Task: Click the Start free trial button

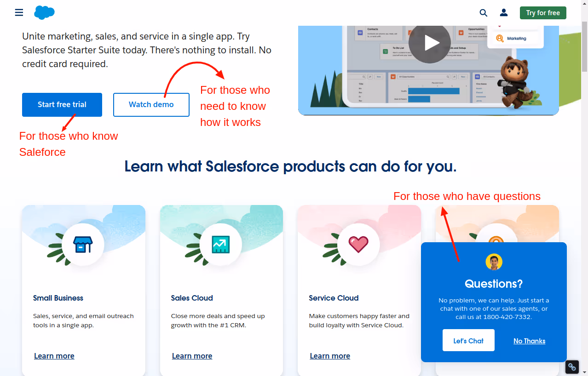Action: (62, 105)
